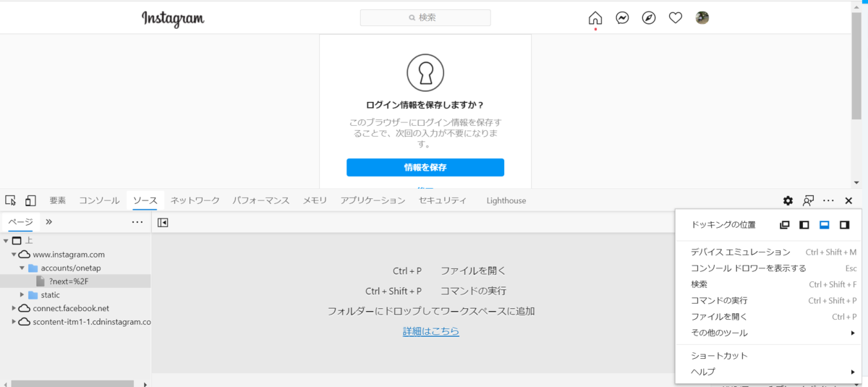Viewport: 868px width, 387px height.
Task: Open the ヘルプ submenu
Action: tap(769, 372)
